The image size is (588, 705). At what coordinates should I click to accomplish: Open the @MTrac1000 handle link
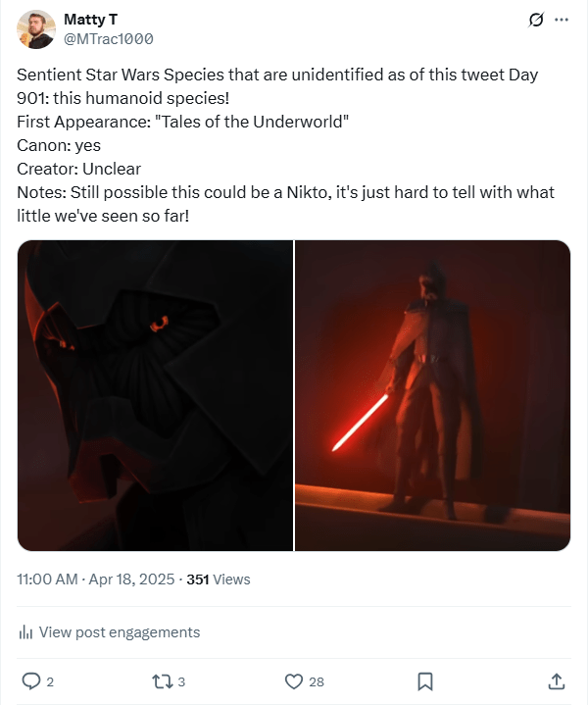108,38
